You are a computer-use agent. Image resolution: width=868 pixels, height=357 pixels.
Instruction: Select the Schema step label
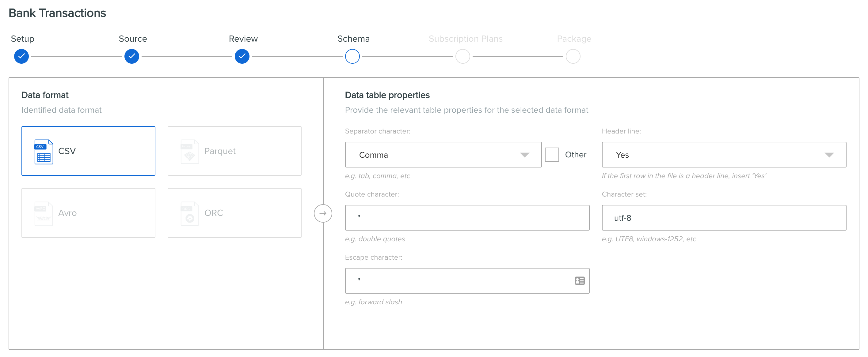(x=353, y=39)
